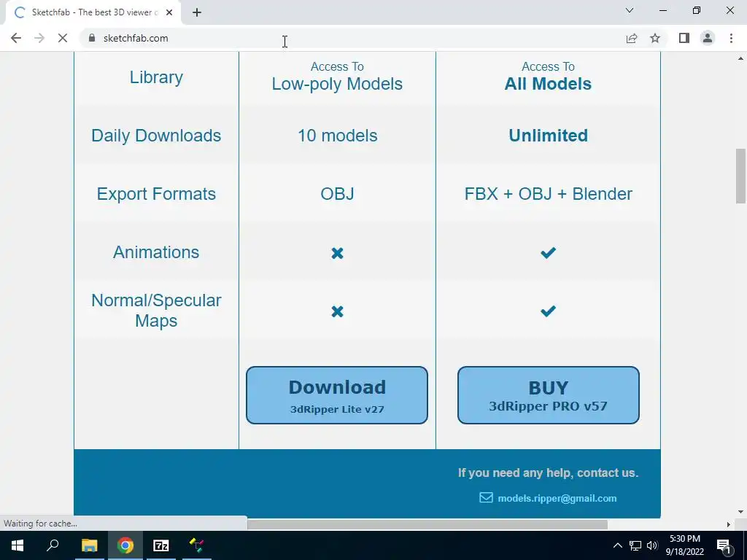Click the 'Normal/Specular Maps' label
747x560 pixels.
[156, 311]
